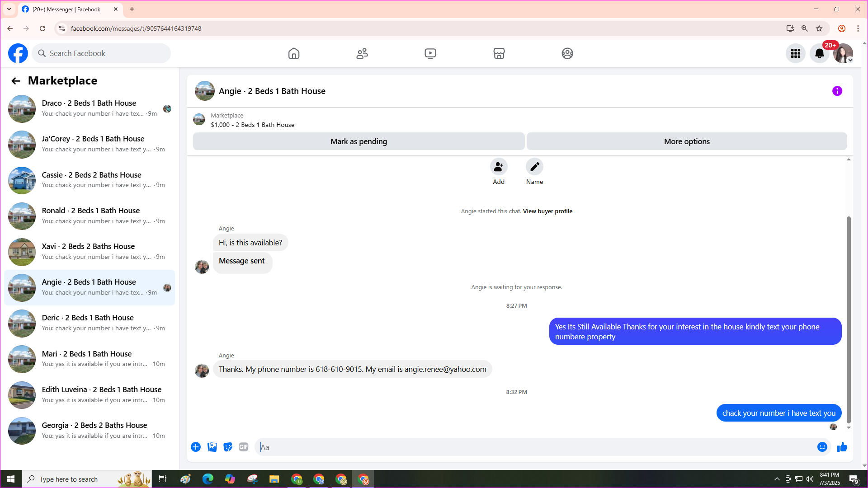The width and height of the screenshot is (868, 488).
Task: Open Facebook notifications bell
Action: 819,53
